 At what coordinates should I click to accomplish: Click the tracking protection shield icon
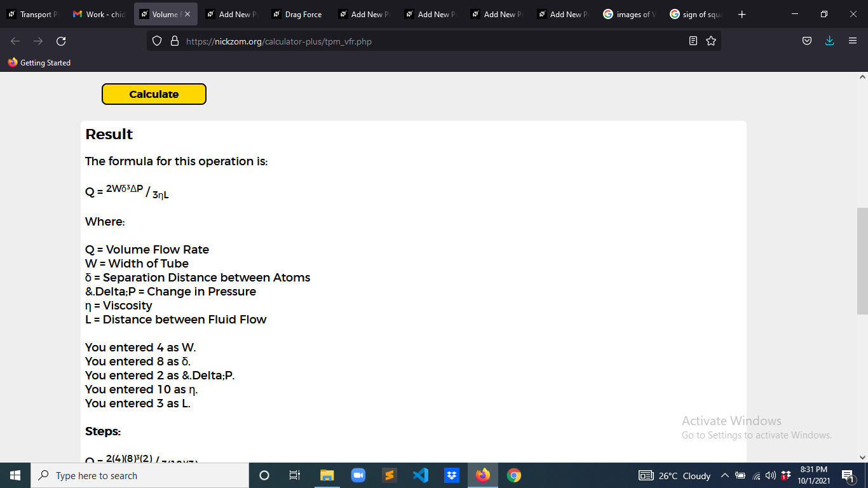coord(158,41)
